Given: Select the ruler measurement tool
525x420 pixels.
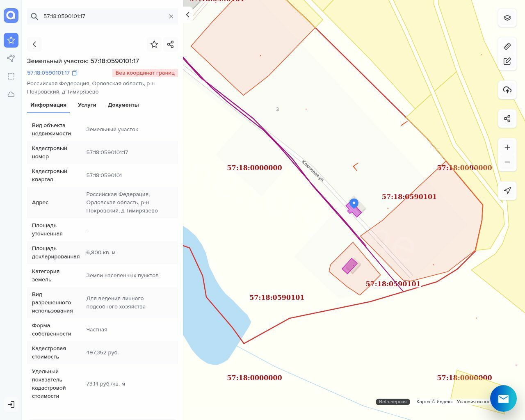Looking at the screenshot, I should (x=507, y=46).
